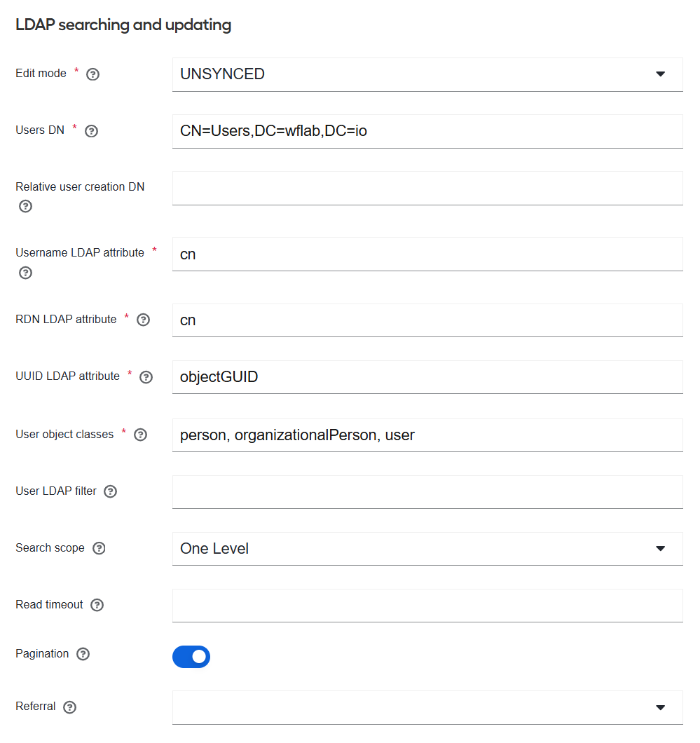Screen dimensions: 700x743
Task: Focus the User LDAP filter field
Action: (x=427, y=492)
